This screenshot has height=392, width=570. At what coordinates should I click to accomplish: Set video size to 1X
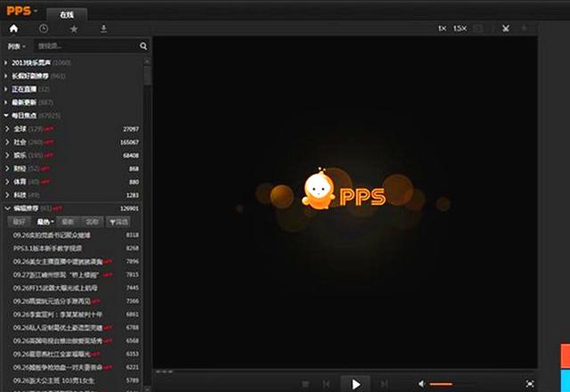(442, 29)
